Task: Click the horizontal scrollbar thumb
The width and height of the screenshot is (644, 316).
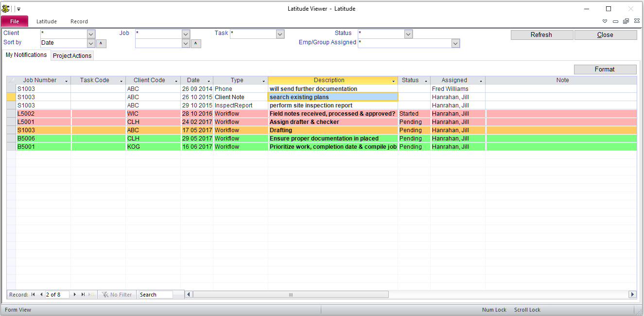Action: coord(291,295)
